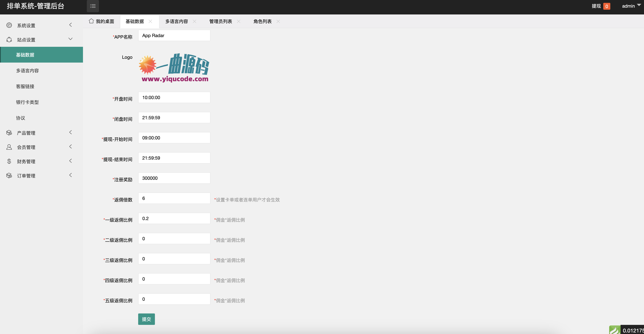Focus the 二级返佣比例 input field
The width and height of the screenshot is (644, 334).
tap(174, 239)
